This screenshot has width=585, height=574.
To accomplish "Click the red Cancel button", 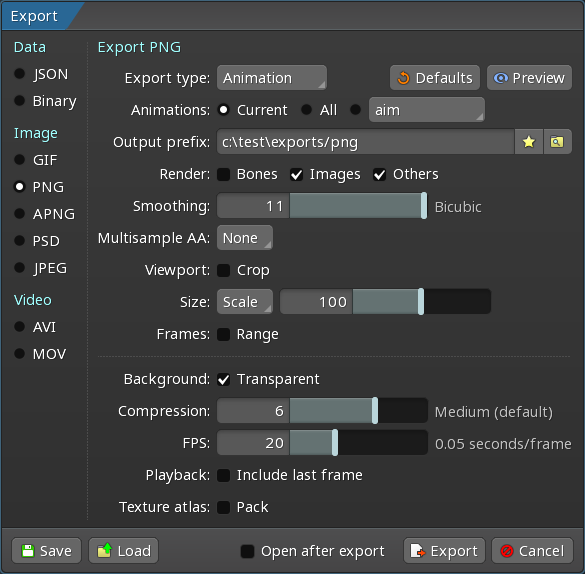I will tap(532, 551).
